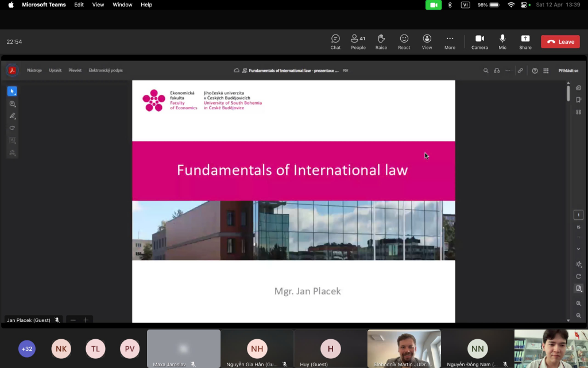This screenshot has height=368, width=588.
Task: Open the Bluetooth status menu
Action: click(x=450, y=5)
